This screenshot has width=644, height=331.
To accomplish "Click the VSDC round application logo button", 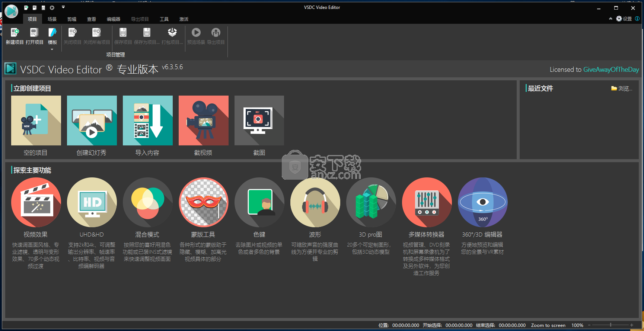I will coord(11,12).
